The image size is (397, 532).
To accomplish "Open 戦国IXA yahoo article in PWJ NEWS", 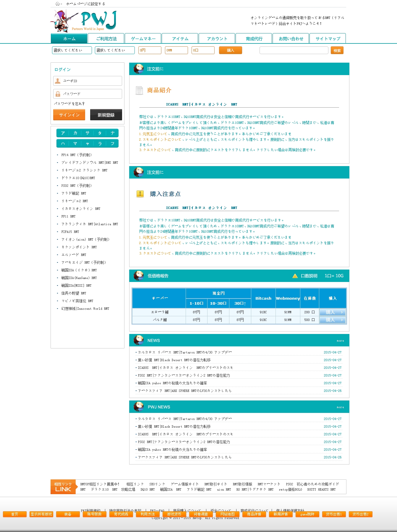I will coord(172,450).
